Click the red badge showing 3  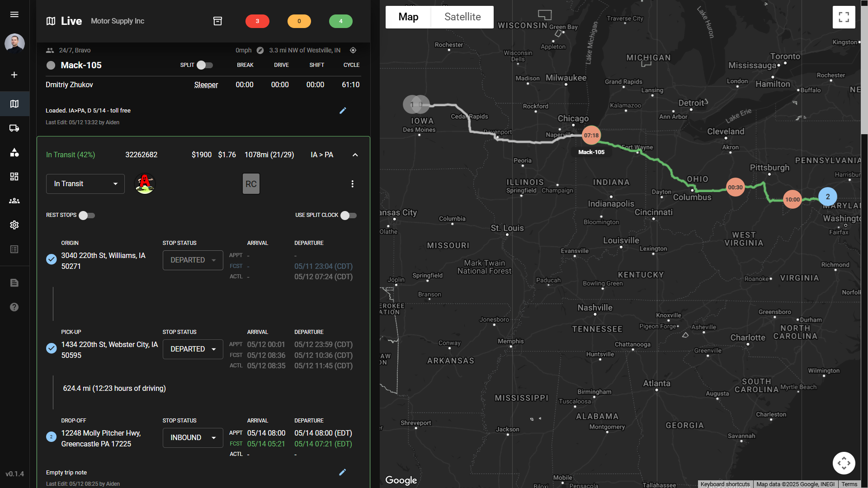[x=257, y=21]
